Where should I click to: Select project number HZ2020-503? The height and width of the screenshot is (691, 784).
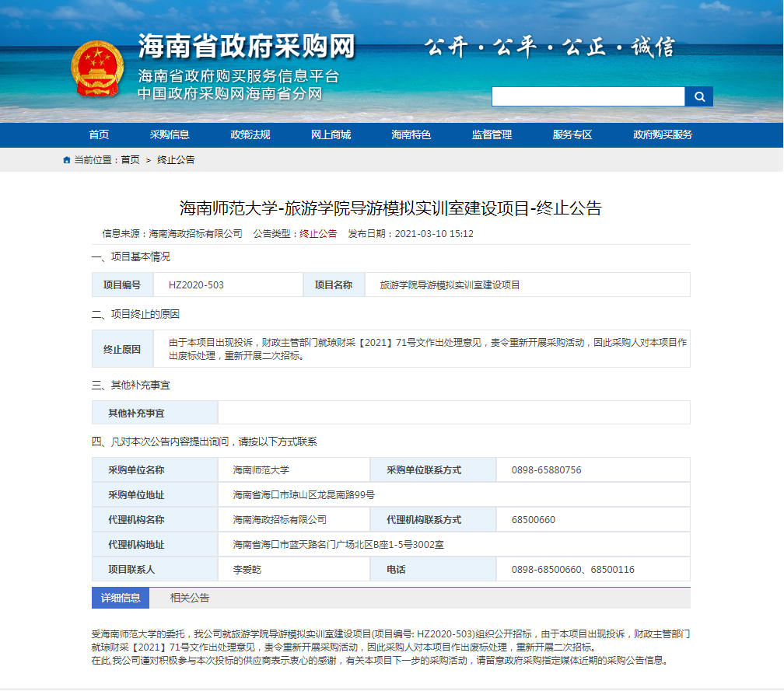coord(196,285)
